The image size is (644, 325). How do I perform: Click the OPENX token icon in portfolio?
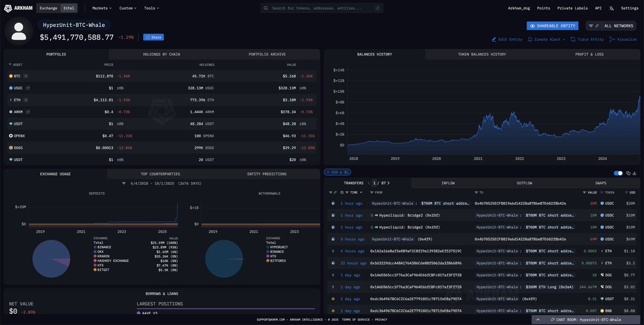click(x=11, y=136)
